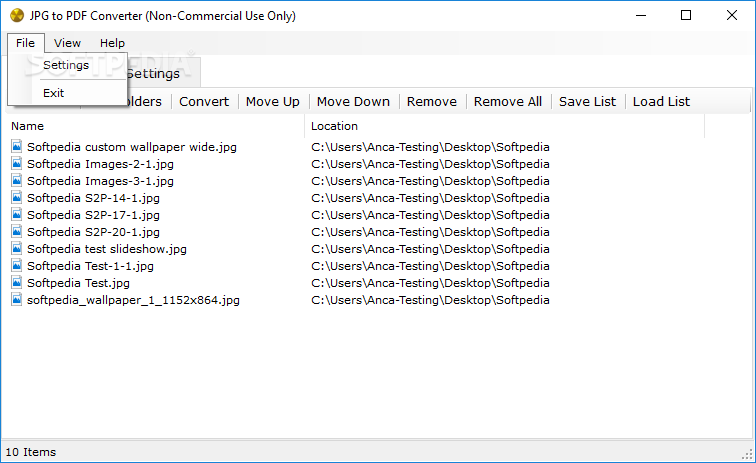Click the Remove button

point(432,102)
